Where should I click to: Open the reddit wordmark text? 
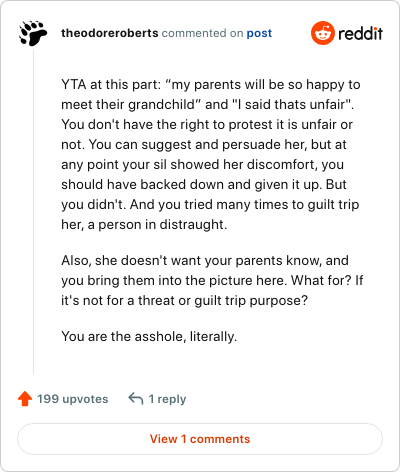click(360, 33)
